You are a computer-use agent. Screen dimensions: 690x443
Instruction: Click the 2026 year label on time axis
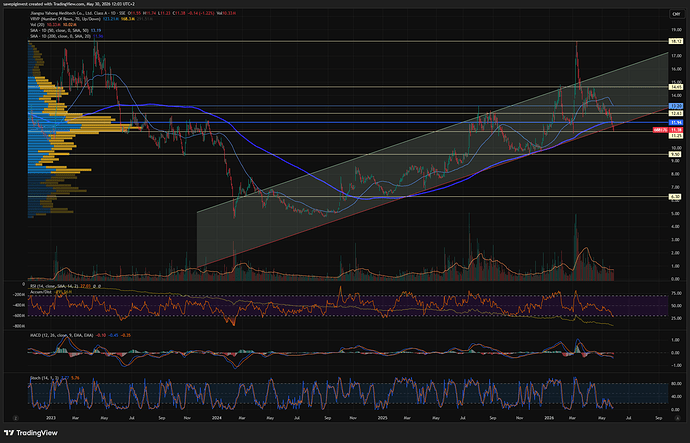(x=549, y=418)
